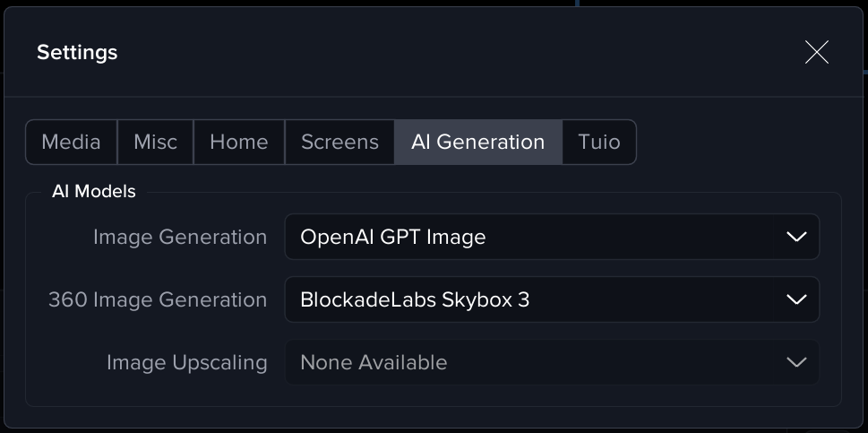Click the BlockadeLabs Skybox 3 selected value
The image size is (868, 433).
click(x=415, y=299)
